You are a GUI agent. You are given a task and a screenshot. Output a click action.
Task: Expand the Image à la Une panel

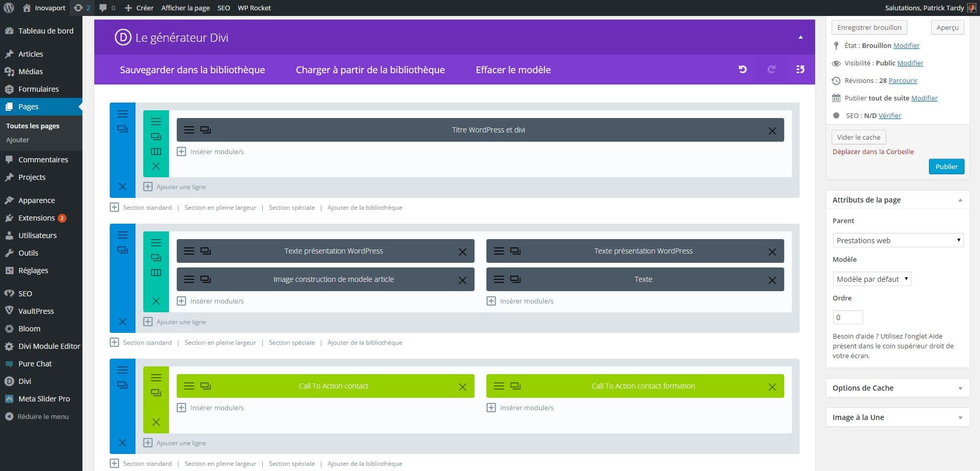(x=960, y=417)
